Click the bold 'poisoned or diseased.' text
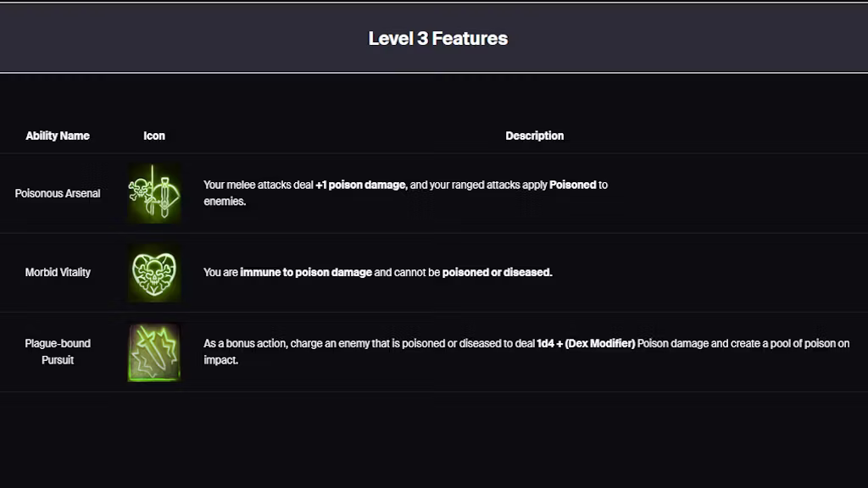 (497, 273)
